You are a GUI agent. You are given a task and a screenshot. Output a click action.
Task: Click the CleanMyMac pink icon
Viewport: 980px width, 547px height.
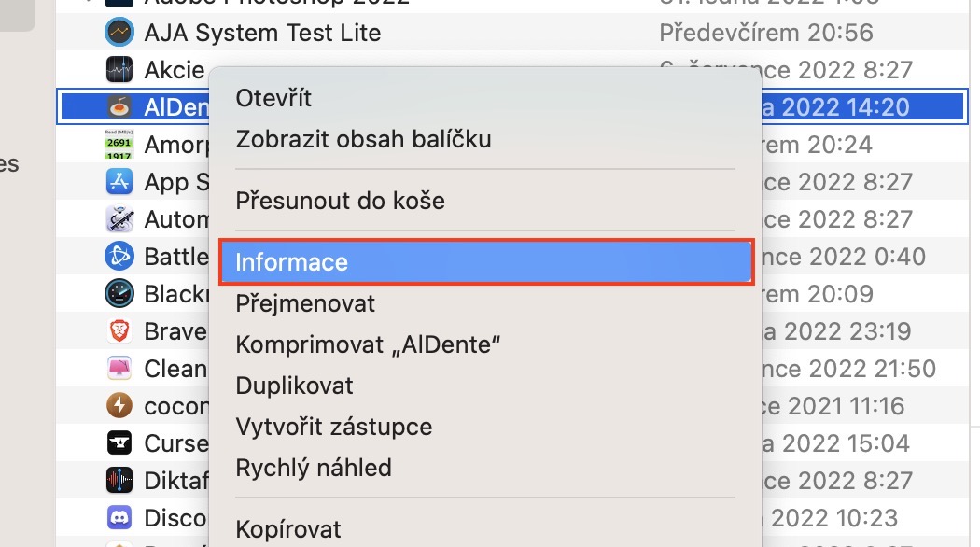coord(119,368)
